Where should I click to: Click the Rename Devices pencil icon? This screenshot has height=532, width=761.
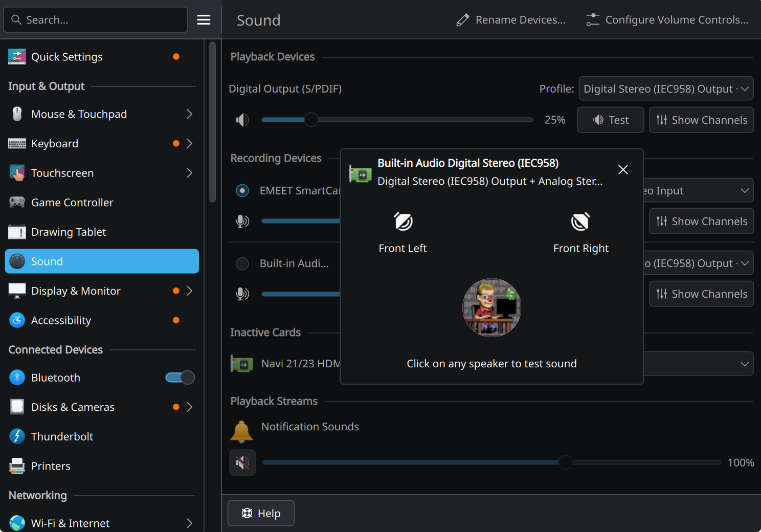click(463, 20)
